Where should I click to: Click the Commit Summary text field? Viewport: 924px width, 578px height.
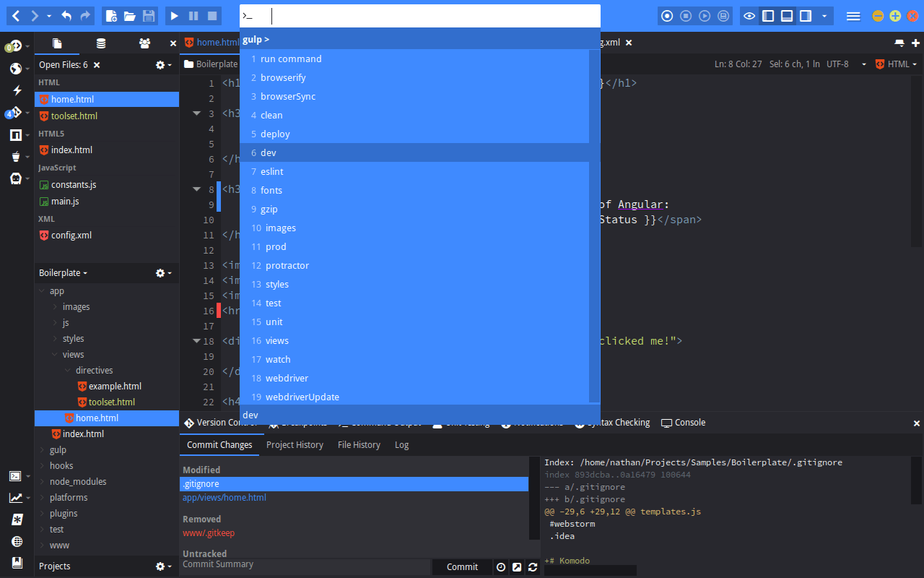tap(305, 566)
